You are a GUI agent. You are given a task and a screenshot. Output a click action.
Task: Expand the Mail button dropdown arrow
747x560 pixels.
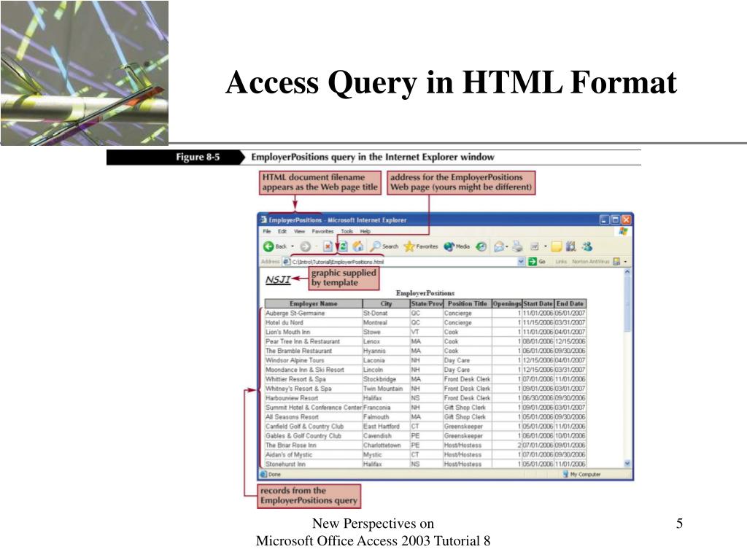pyautogui.click(x=507, y=246)
